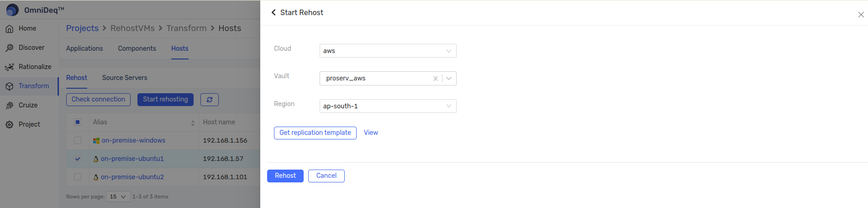
Task: Open the Project gear icon
Action: pyautogui.click(x=9, y=125)
